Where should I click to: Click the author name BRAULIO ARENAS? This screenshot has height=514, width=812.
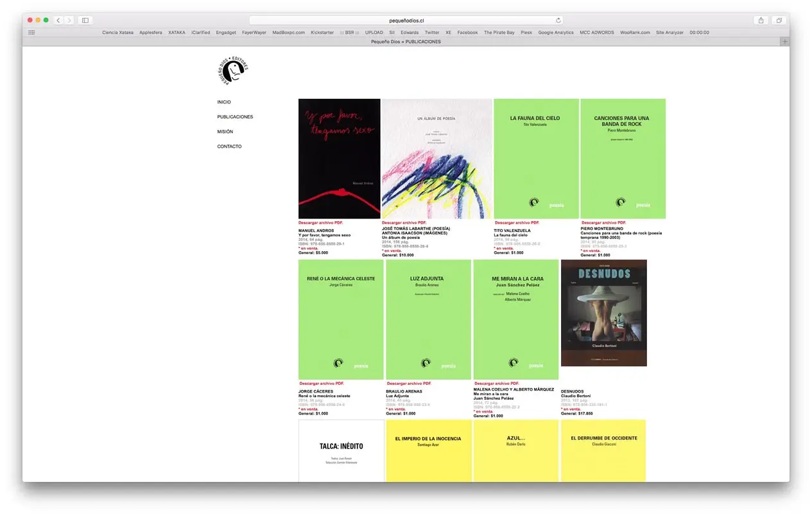[x=404, y=391]
